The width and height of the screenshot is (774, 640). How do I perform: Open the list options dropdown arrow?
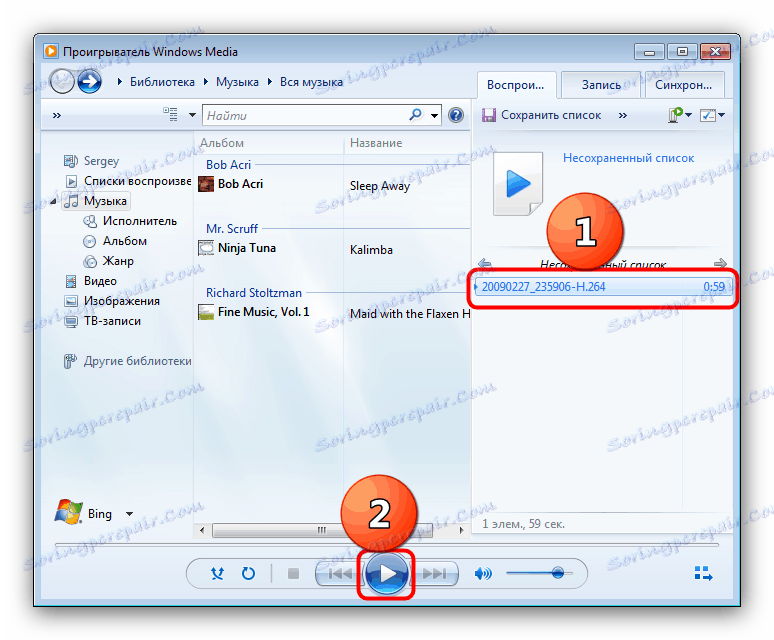(722, 115)
